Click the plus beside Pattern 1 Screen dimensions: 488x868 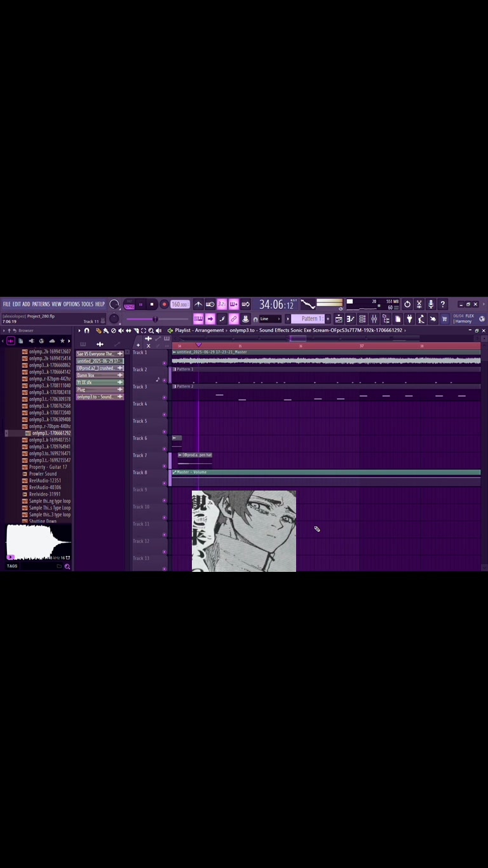(x=328, y=319)
